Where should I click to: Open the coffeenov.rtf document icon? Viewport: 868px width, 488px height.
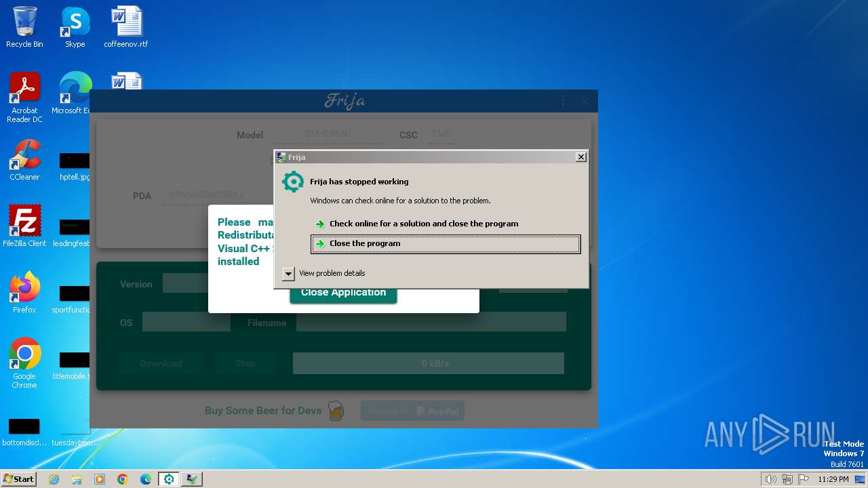126,27
